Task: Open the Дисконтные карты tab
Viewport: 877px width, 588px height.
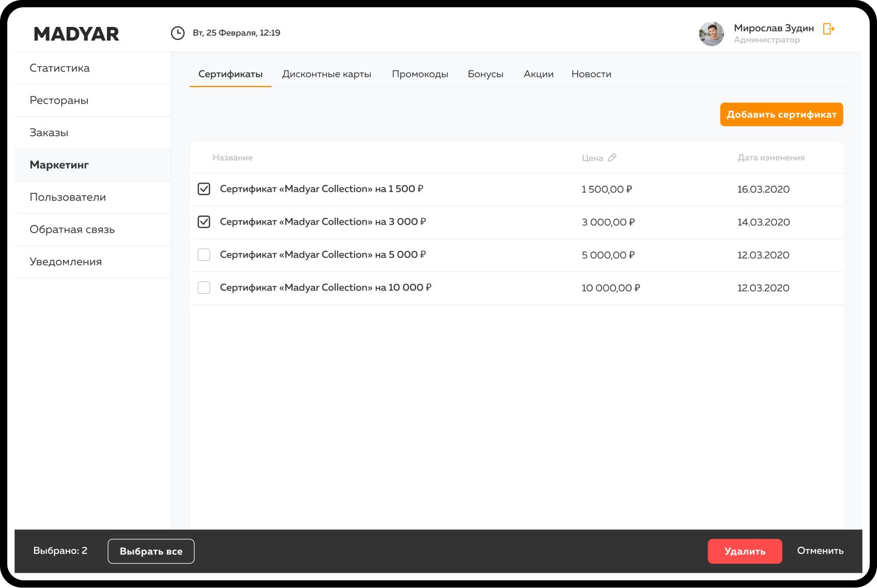Action: [327, 74]
